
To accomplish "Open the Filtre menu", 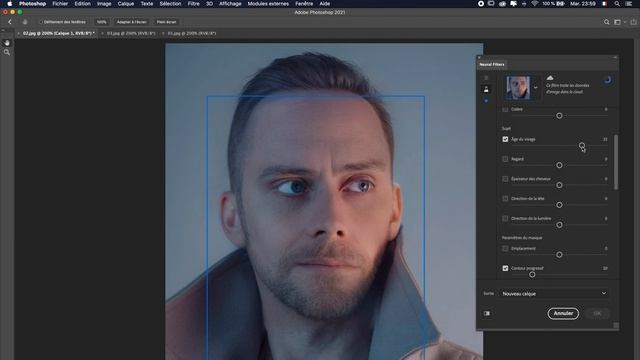I will click(193, 4).
